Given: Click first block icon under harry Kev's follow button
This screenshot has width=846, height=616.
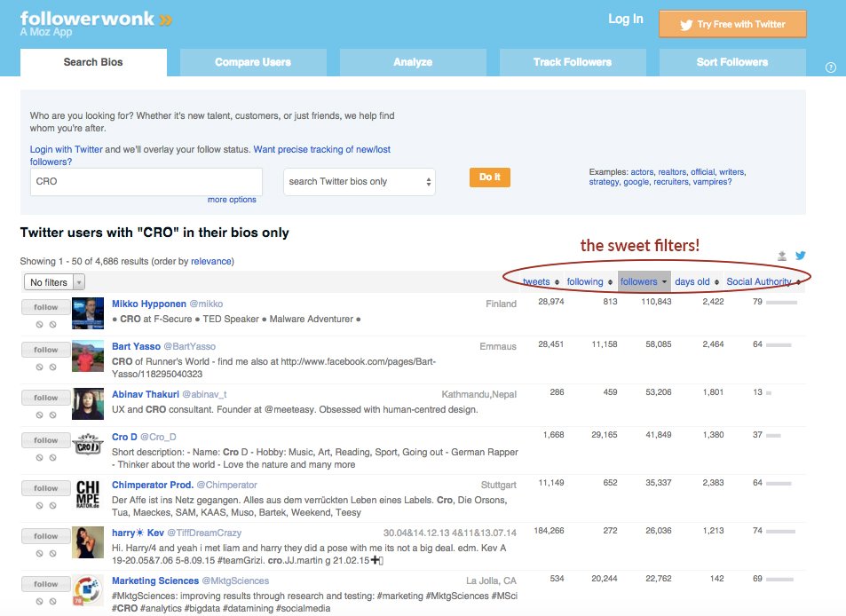Looking at the screenshot, I should coord(39,554).
